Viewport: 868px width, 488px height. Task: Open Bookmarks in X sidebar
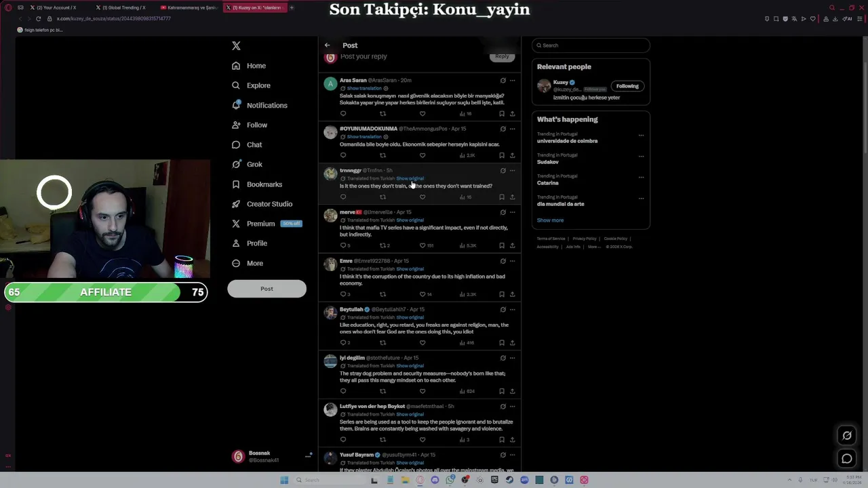(257, 184)
